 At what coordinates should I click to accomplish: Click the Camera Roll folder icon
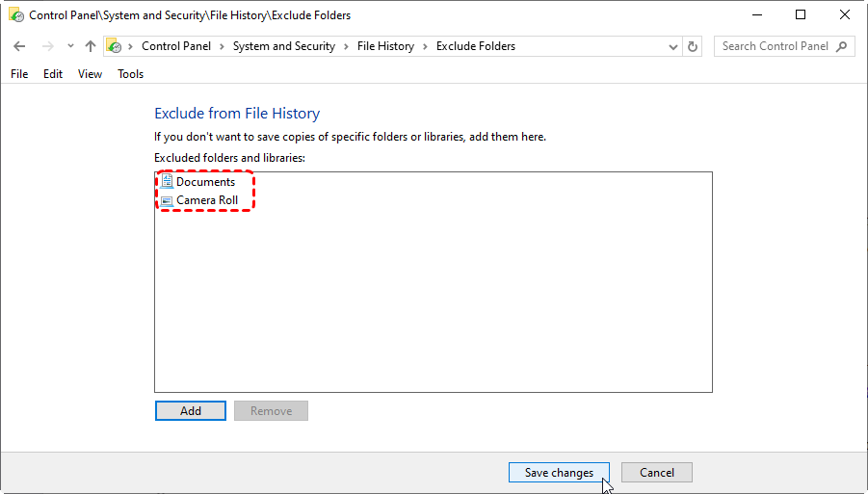167,201
